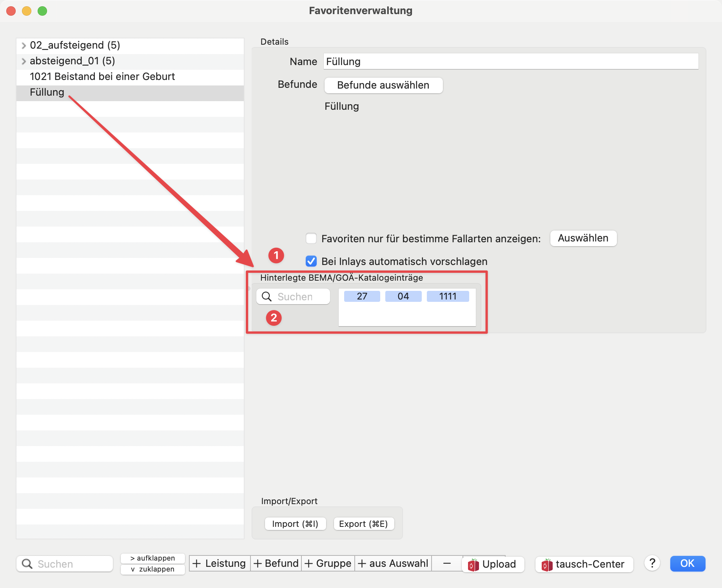722x588 pixels.
Task: Click the green zoom window button
Action: tap(42, 11)
